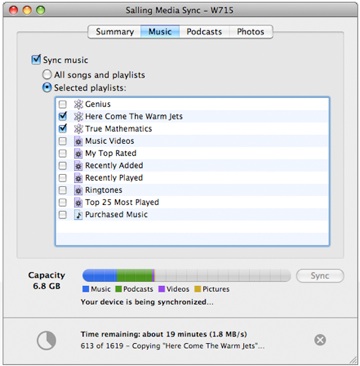Select the "True Mathematics" playlist name

pos(118,129)
